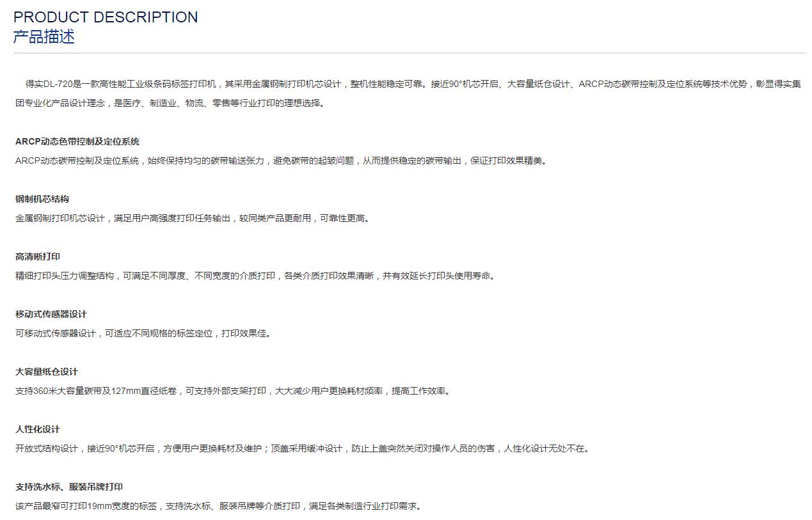The width and height of the screenshot is (812, 520).
Task: Click sentence starting 可移动式传感器设计
Action: point(143,333)
